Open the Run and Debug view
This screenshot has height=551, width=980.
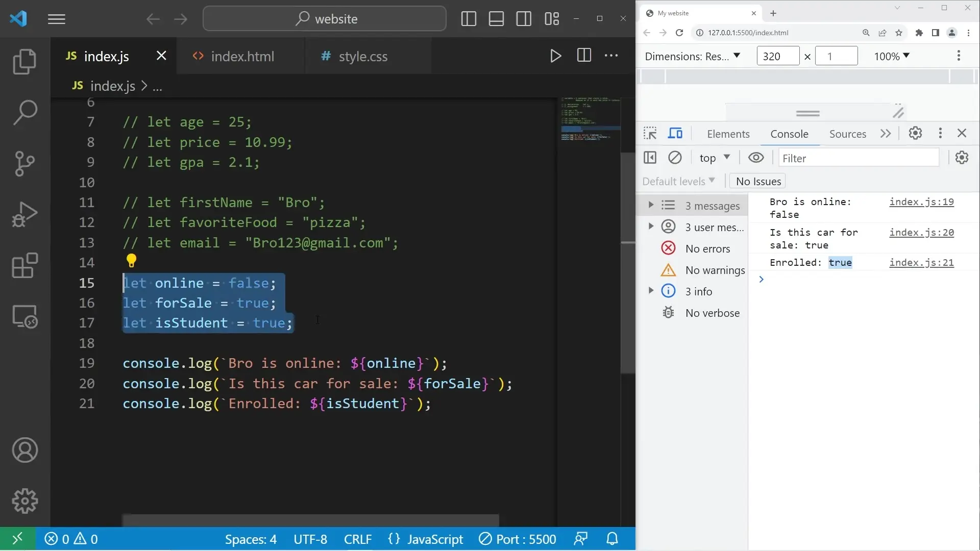[24, 214]
